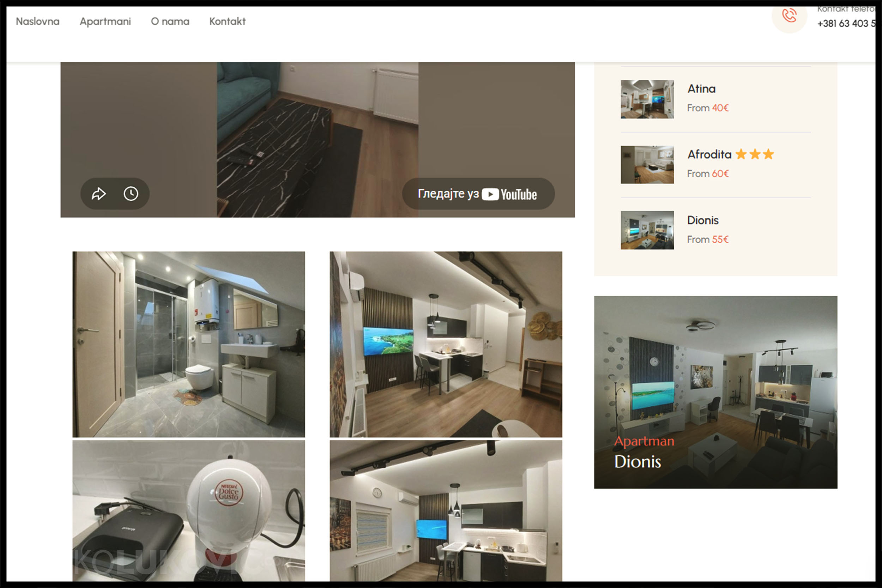Open the Dolce Gusto coffee machine photo

(189, 510)
